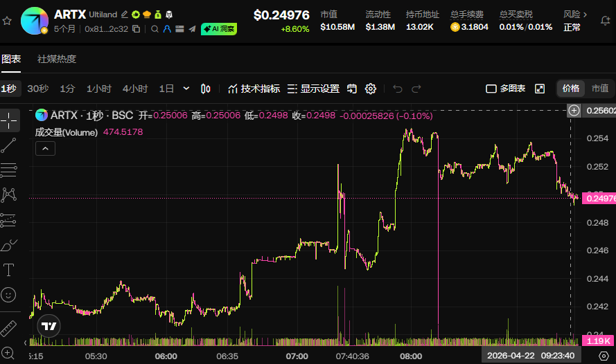Undo the last chart action
Viewport: 616px width, 364px height.
click(x=398, y=89)
